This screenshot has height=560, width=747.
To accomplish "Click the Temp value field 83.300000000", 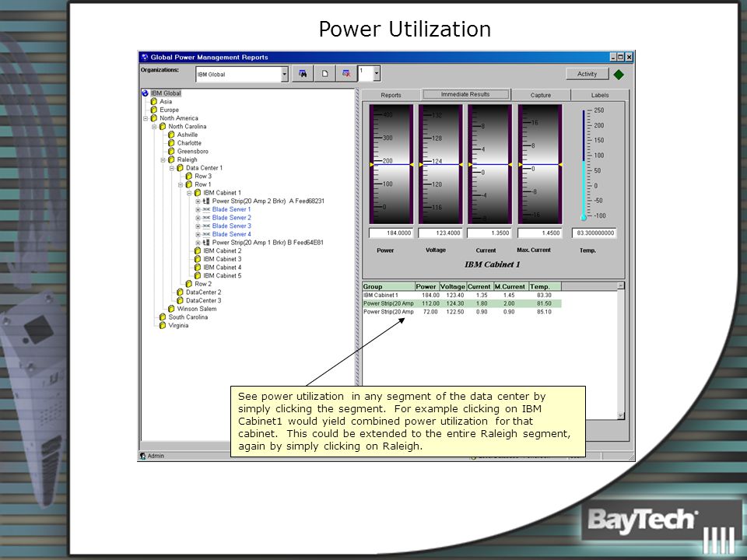I will click(x=594, y=233).
